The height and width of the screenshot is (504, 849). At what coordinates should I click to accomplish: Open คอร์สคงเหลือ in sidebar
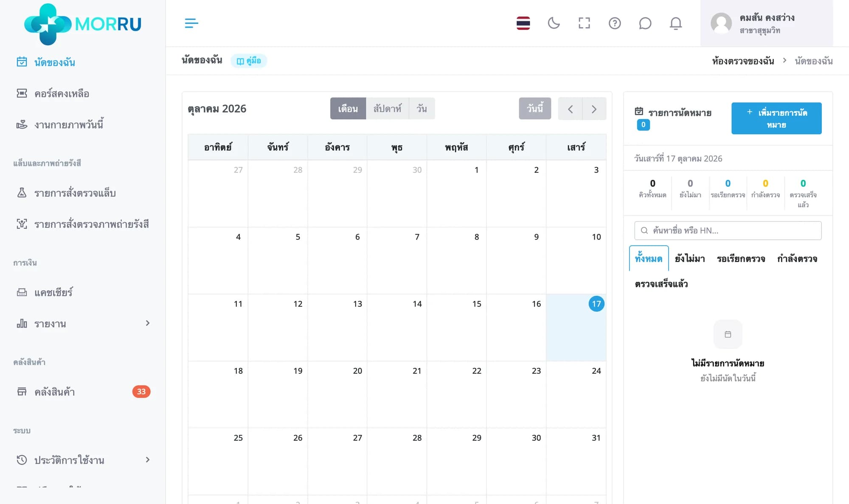[x=82, y=93]
